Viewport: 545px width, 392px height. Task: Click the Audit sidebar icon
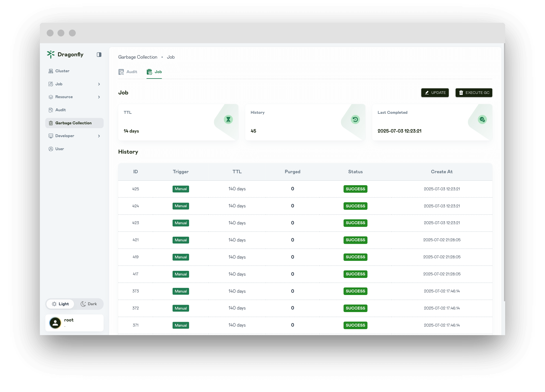(51, 110)
